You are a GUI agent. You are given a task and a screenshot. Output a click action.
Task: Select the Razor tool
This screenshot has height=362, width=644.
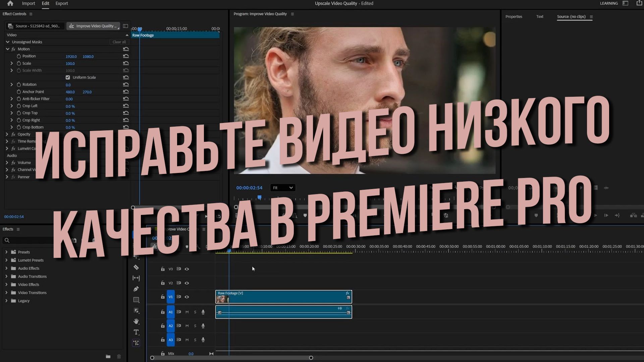136,268
